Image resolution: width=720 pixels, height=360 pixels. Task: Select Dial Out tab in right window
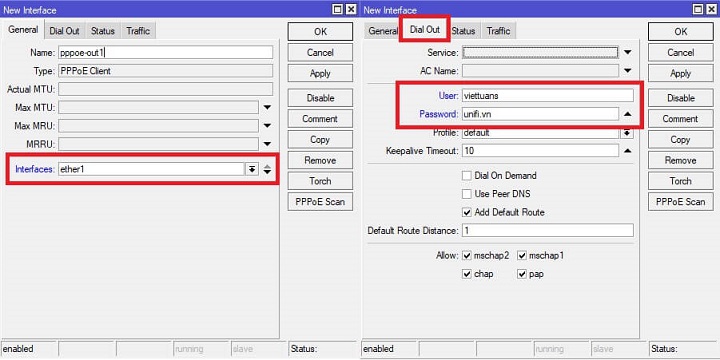425,30
